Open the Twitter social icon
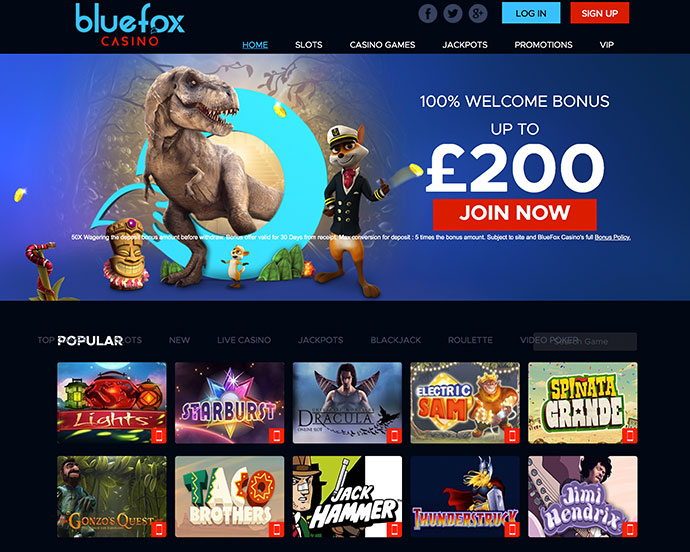690x552 pixels. pyautogui.click(x=453, y=14)
